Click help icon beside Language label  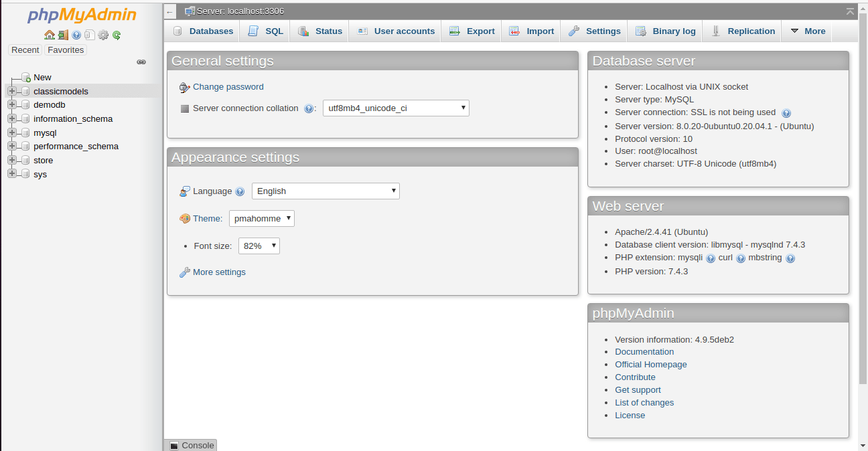tap(240, 191)
